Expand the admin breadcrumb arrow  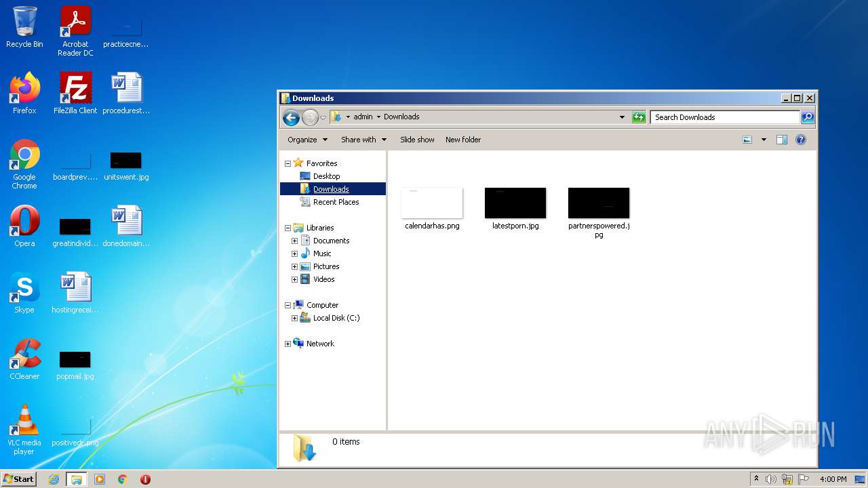(x=378, y=117)
